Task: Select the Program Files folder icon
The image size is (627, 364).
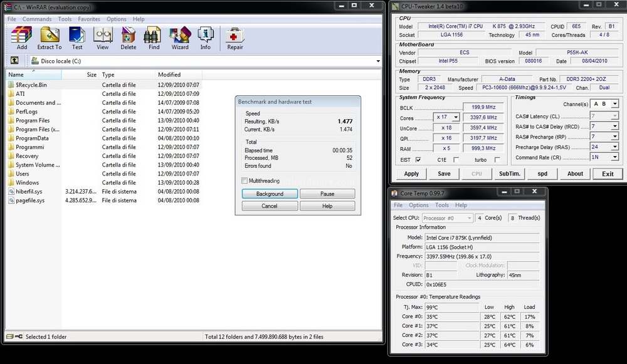Action: point(11,120)
